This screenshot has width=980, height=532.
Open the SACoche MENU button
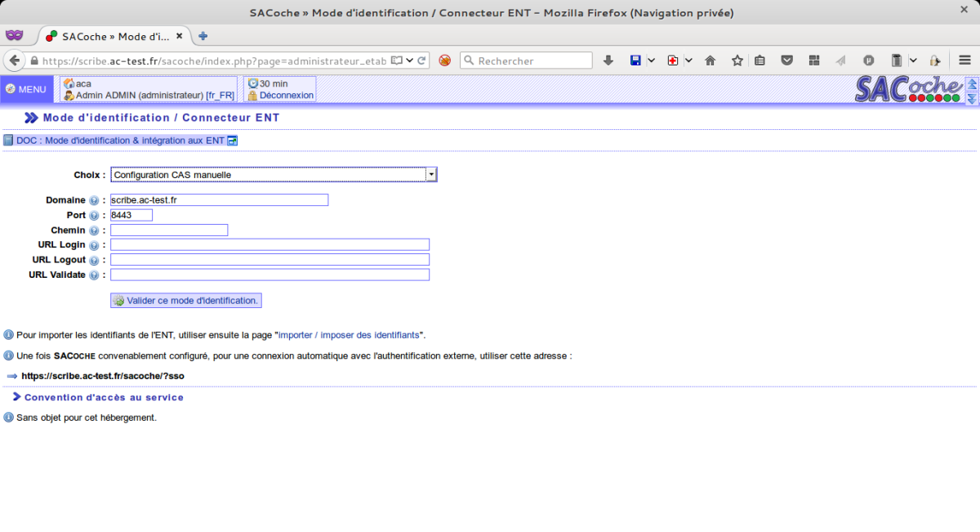26,89
